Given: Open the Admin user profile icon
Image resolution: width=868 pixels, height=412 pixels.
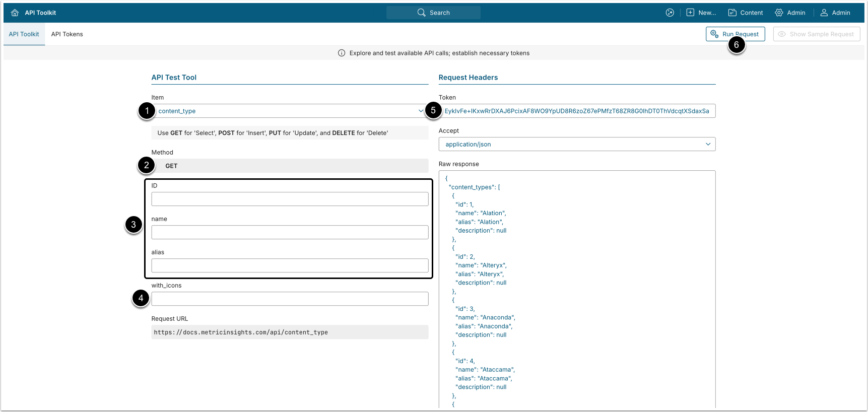Looking at the screenshot, I should 824,13.
